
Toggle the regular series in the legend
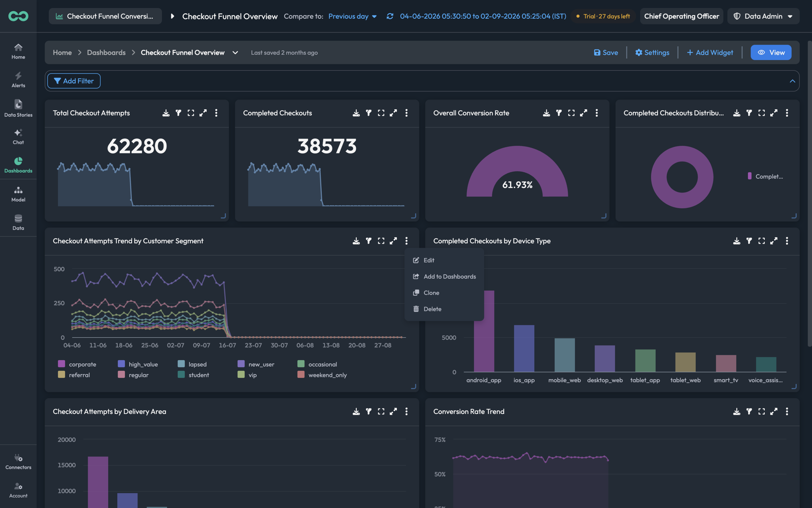click(x=133, y=375)
